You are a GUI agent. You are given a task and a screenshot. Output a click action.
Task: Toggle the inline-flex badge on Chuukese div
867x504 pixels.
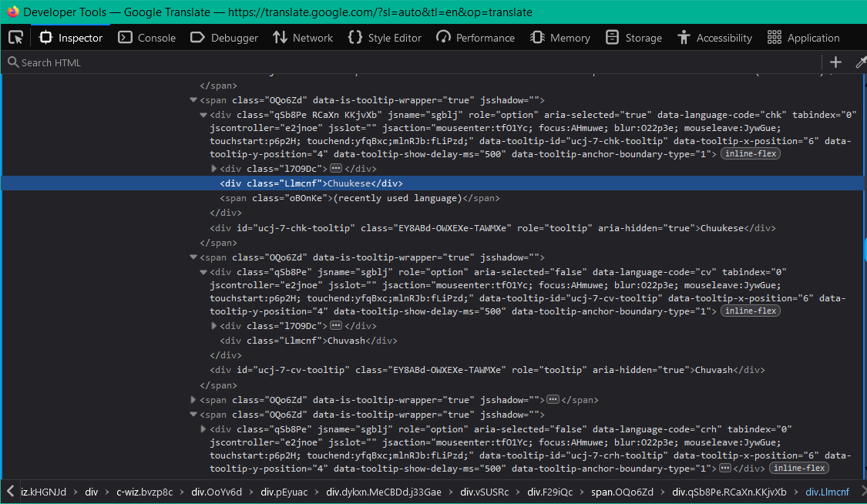point(750,154)
